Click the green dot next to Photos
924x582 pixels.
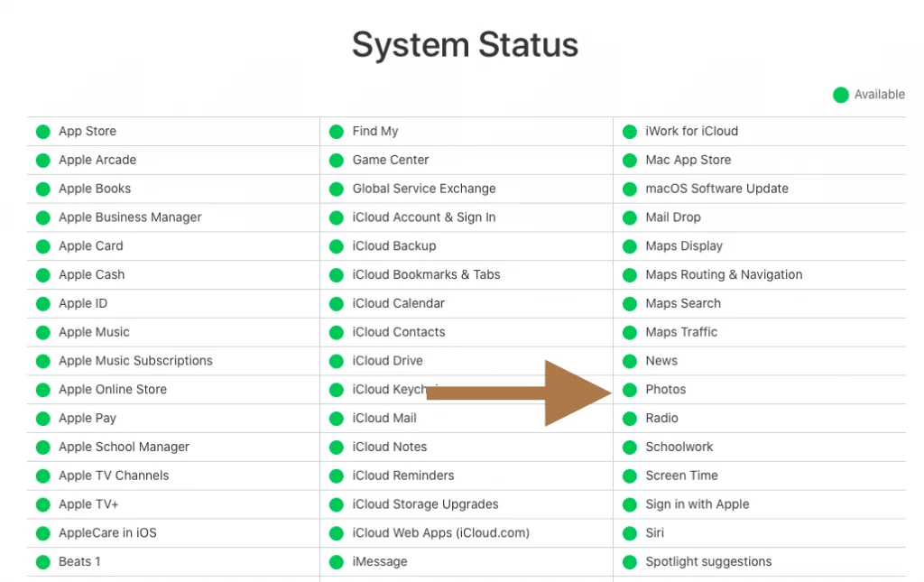(630, 390)
